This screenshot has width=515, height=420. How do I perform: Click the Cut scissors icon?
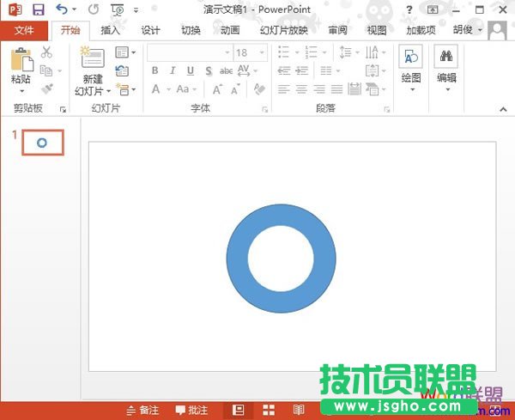tap(46, 52)
